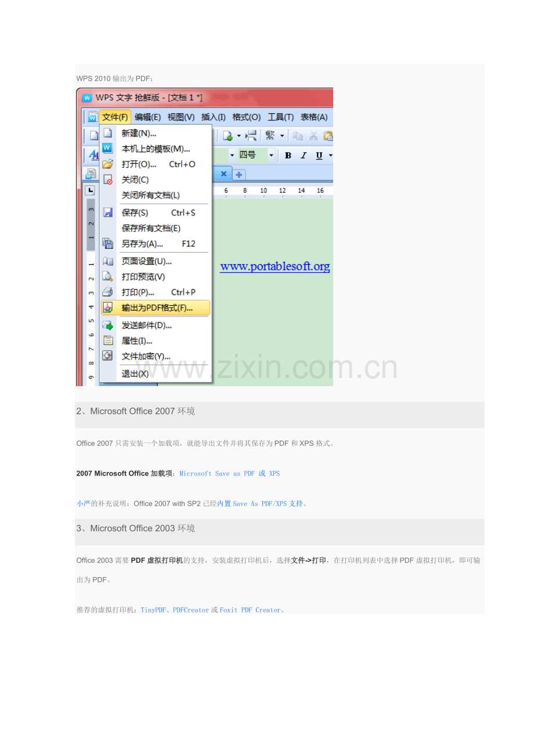Open 页面设置(U)... from the menu
Screen dimensions: 534x756
(156, 261)
